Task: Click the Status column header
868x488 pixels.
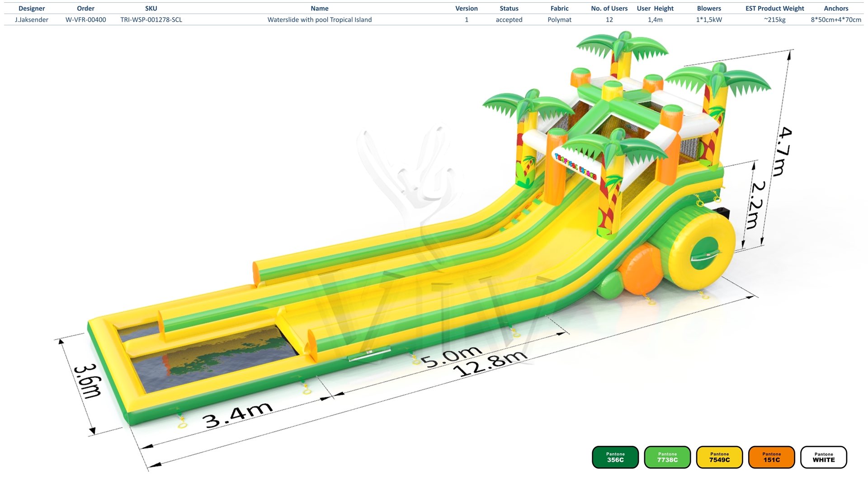Action: click(x=509, y=8)
